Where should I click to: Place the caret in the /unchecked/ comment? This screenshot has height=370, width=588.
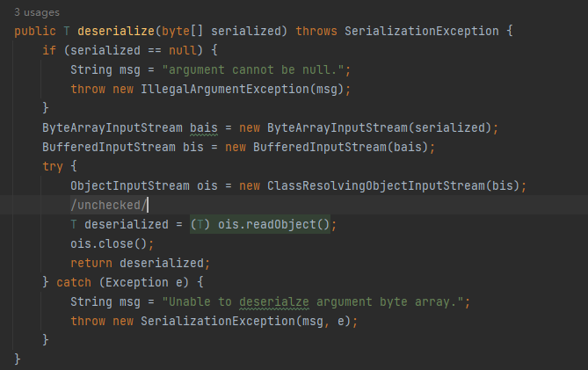tap(107, 205)
